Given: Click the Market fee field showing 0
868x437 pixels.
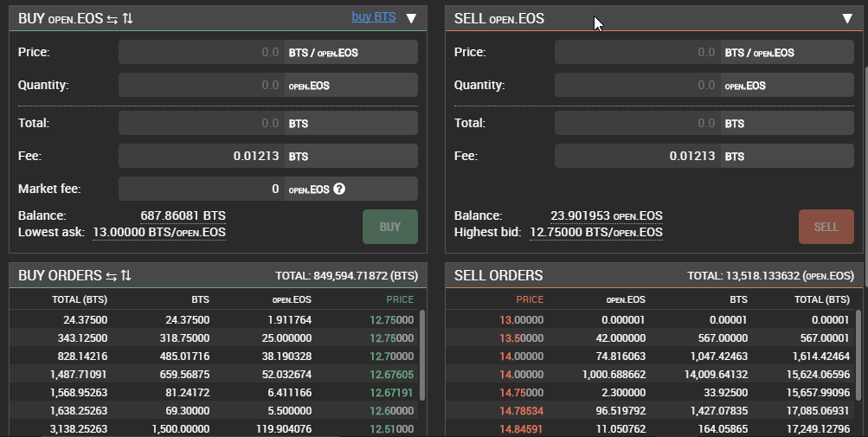Looking at the screenshot, I should click(x=202, y=189).
